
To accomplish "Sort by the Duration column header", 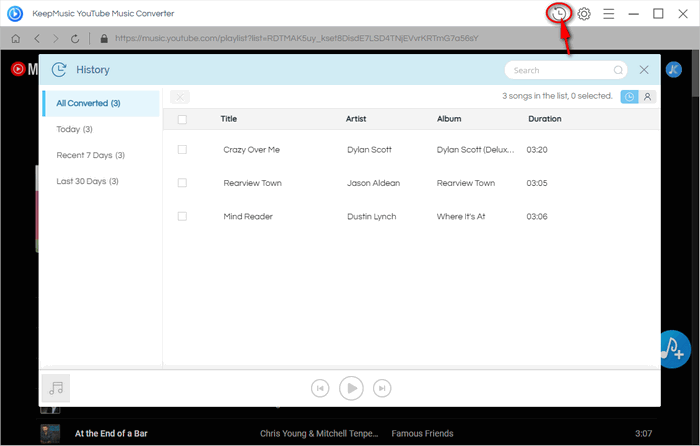I will point(545,119).
